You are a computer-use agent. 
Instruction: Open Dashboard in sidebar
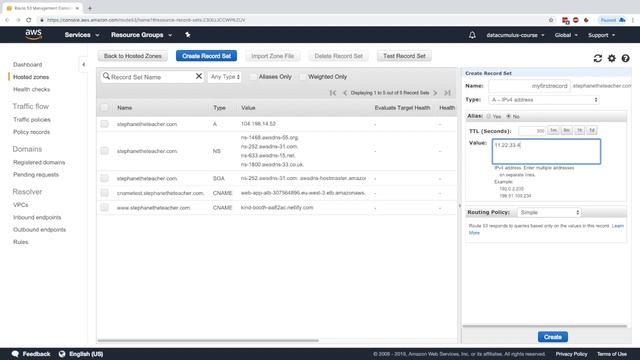pyautogui.click(x=27, y=64)
